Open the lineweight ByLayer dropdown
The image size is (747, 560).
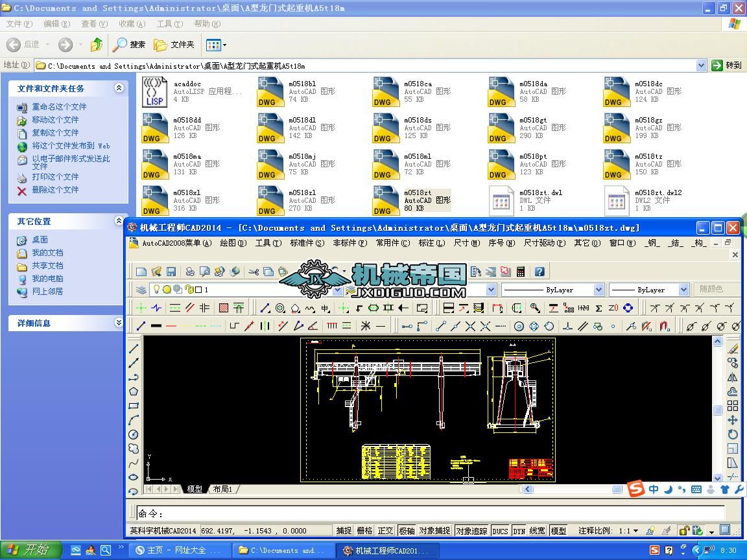click(x=683, y=290)
